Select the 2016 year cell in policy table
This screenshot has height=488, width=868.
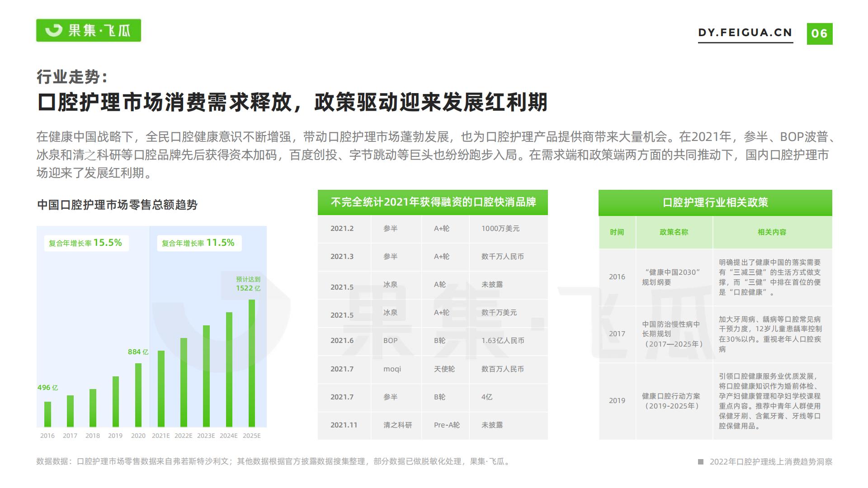(617, 277)
